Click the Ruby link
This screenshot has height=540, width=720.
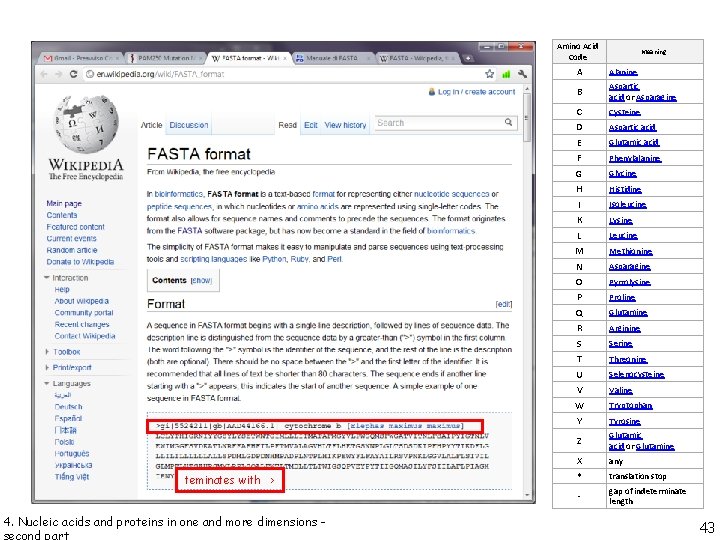(299, 259)
